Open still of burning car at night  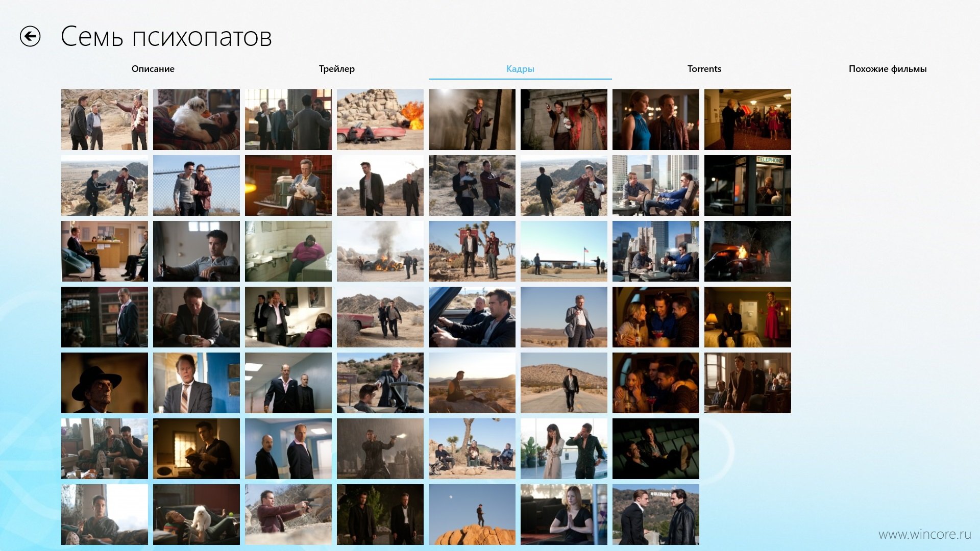pyautogui.click(x=748, y=251)
